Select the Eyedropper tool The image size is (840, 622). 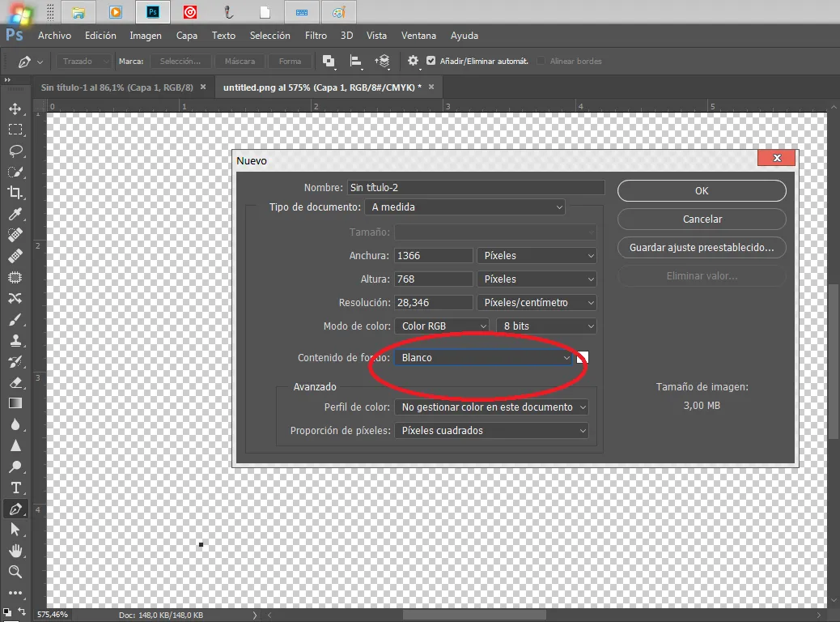pos(15,214)
